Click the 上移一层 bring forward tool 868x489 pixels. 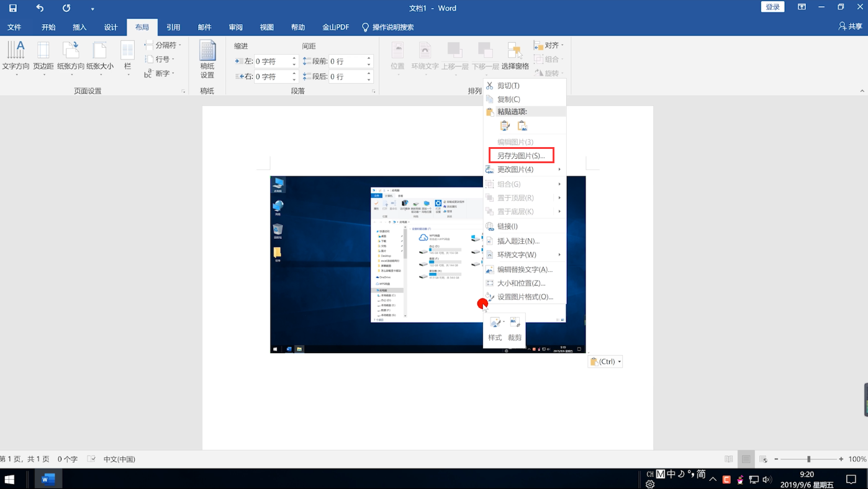[x=455, y=59]
